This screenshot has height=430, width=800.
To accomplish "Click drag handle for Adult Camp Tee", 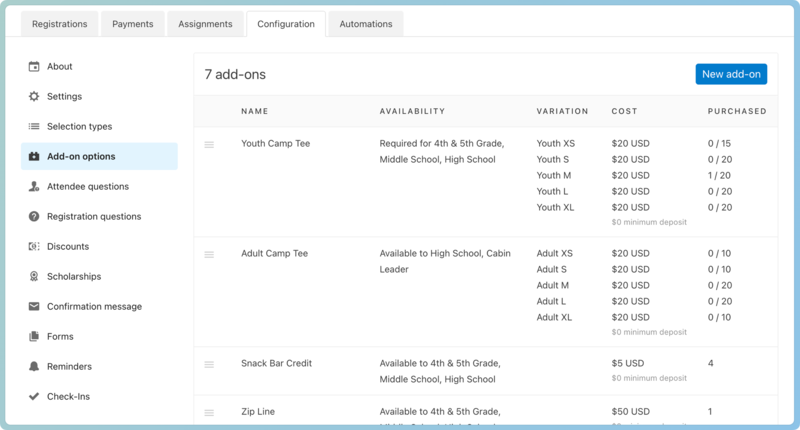I will [x=209, y=255].
